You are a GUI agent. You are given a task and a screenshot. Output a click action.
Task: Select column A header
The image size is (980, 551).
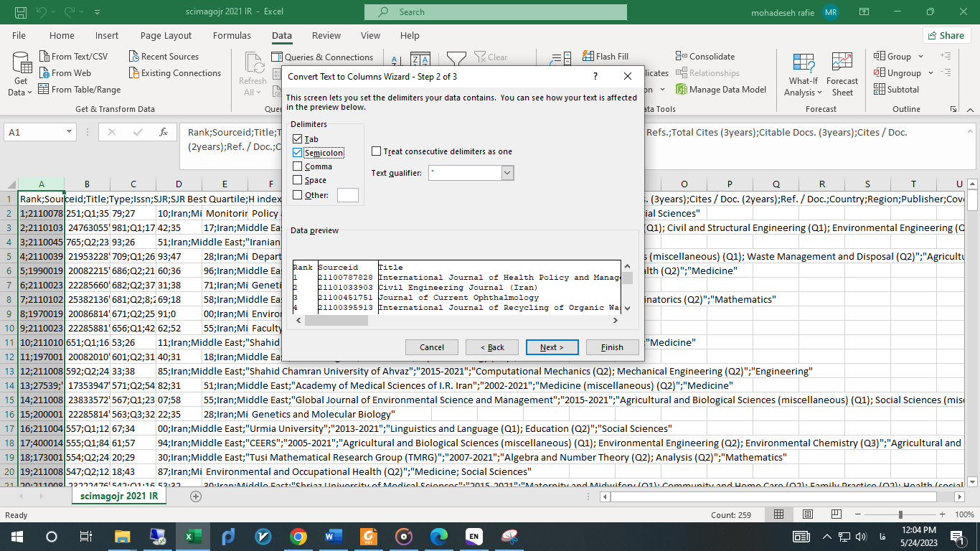(41, 184)
